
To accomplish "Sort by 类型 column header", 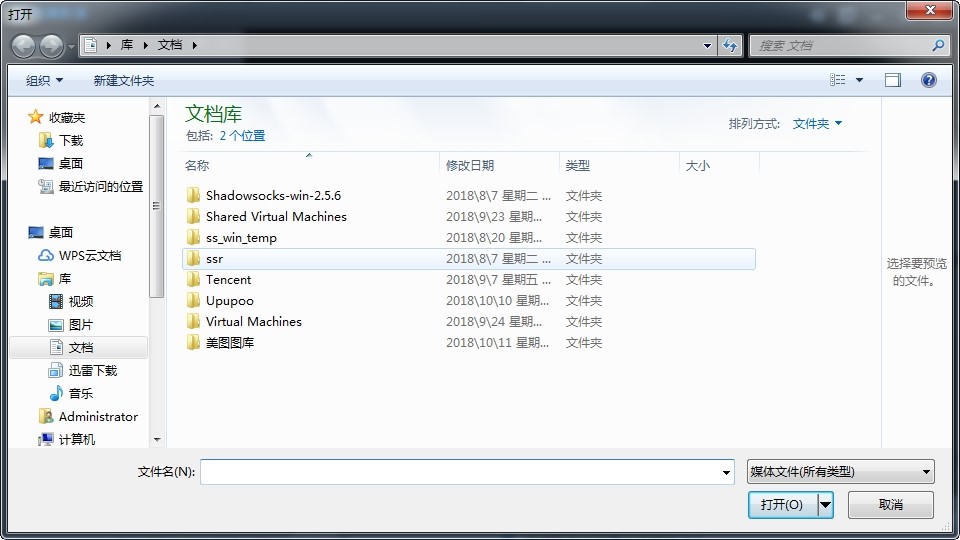I will (x=619, y=165).
